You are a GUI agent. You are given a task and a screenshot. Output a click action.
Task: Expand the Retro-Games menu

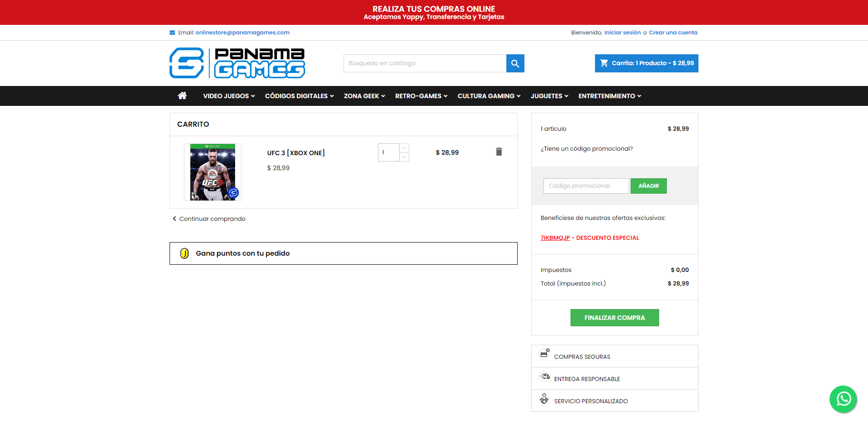[421, 96]
